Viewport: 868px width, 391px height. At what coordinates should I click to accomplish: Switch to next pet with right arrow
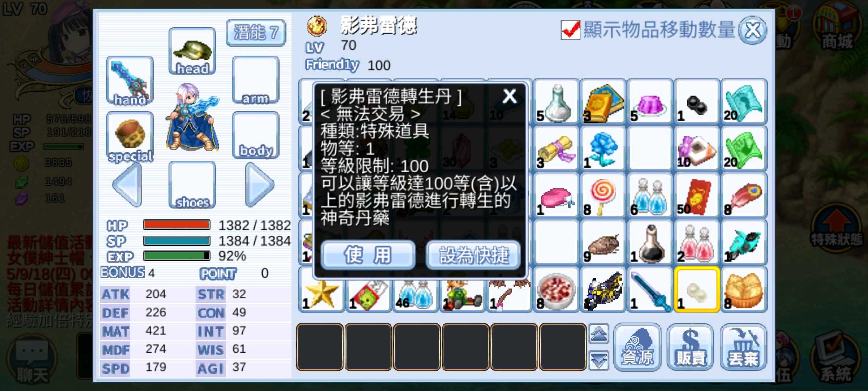(x=259, y=185)
